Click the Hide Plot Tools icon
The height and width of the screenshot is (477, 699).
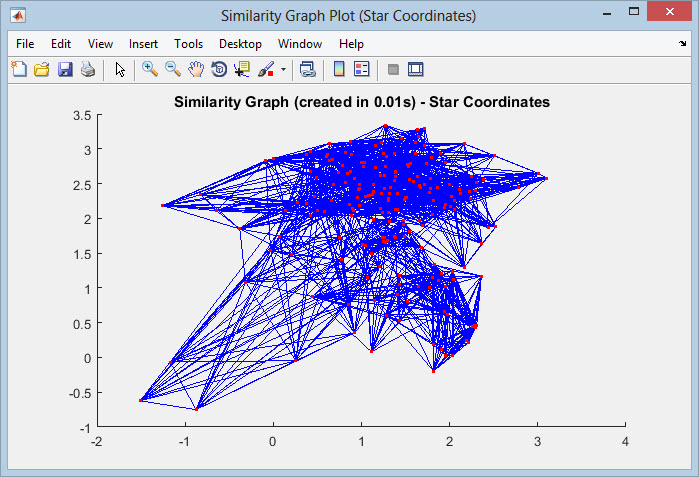[393, 70]
